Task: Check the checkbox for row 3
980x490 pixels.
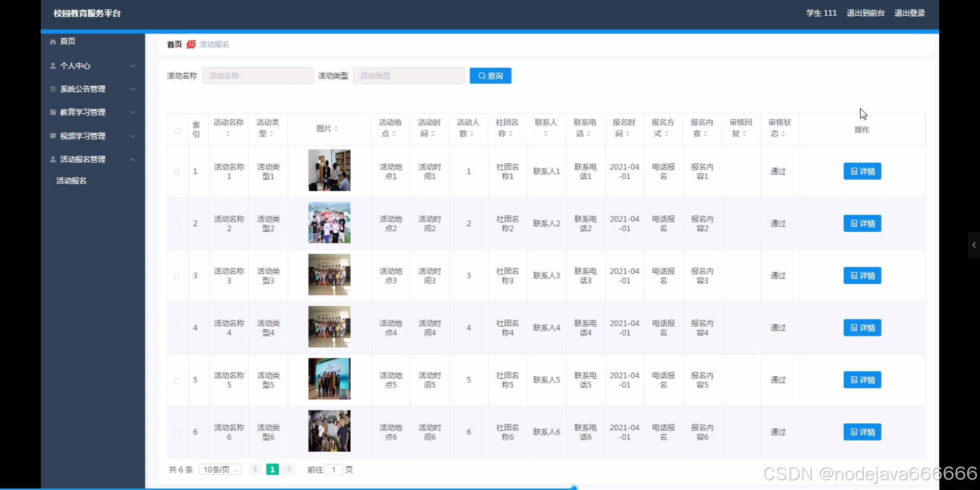Action: tap(177, 277)
